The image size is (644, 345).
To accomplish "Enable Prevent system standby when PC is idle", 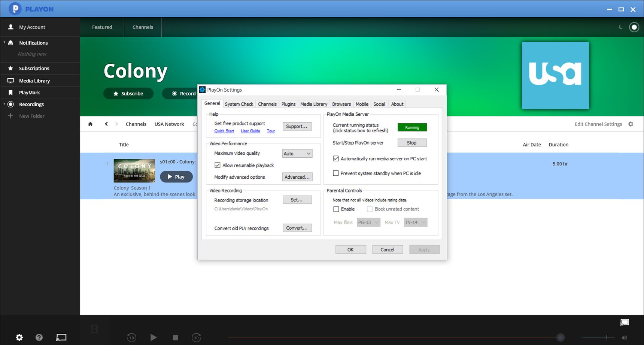I will pos(336,173).
